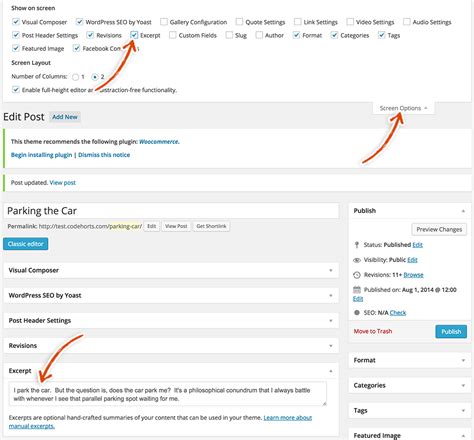The height and width of the screenshot is (440, 474).
Task: Enable the Gallery Configuration checkbox
Action: pos(164,22)
